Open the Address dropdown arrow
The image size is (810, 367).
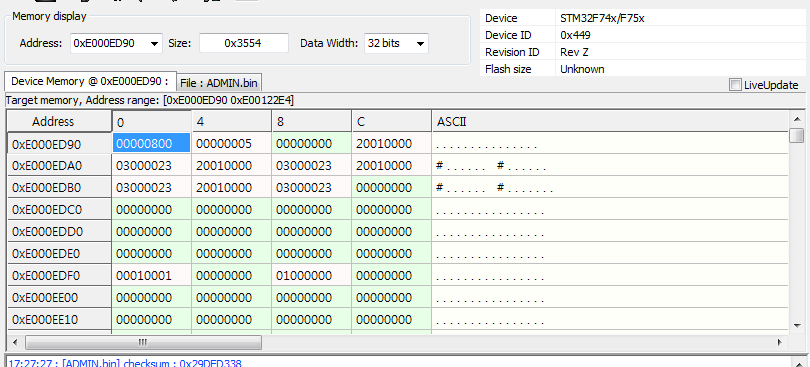[154, 44]
